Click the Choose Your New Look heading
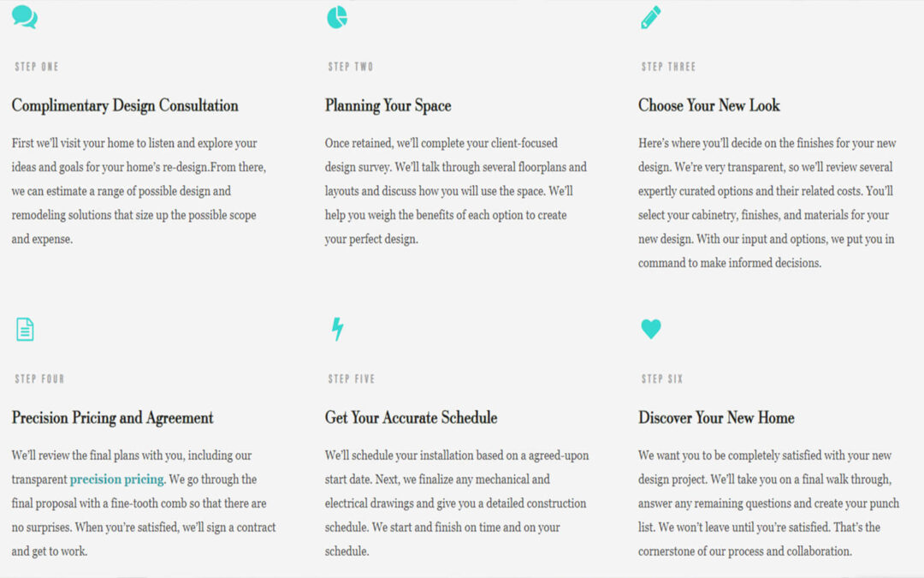Viewport: 924px width, 578px height. pyautogui.click(x=709, y=105)
